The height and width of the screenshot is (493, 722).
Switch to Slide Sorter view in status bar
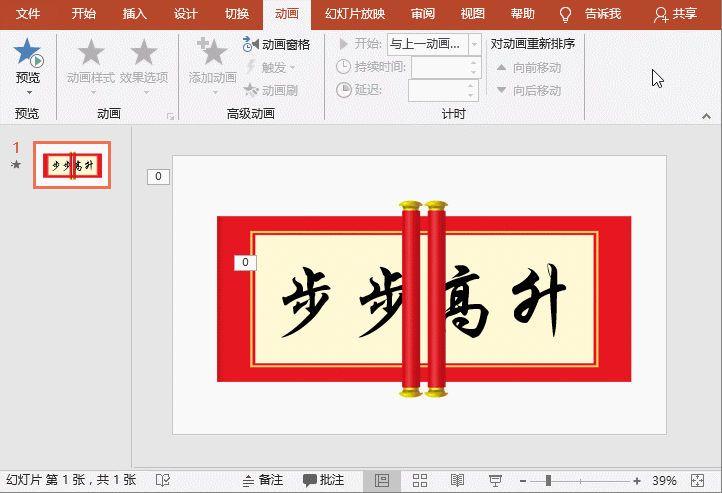[x=419, y=481]
